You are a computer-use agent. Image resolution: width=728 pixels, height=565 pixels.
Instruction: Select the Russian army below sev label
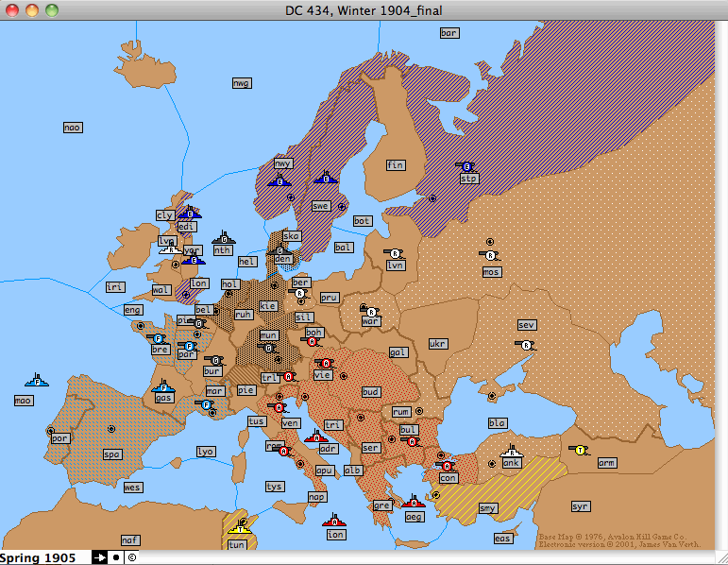pyautogui.click(x=526, y=345)
